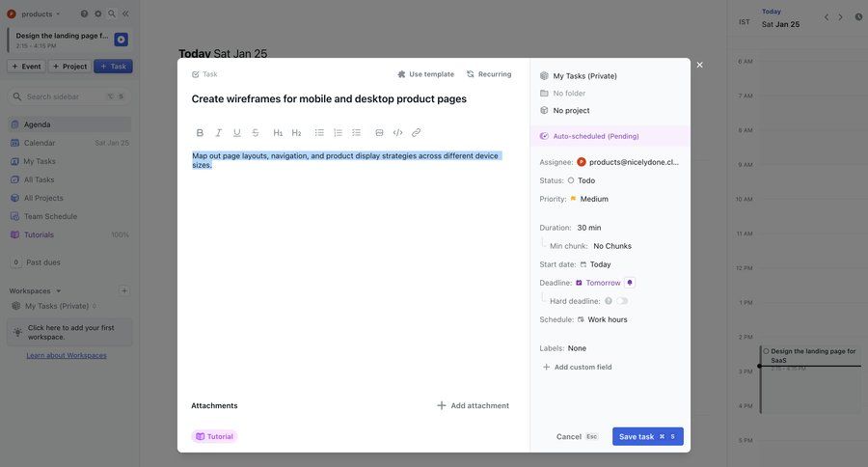The image size is (868, 467).
Task: Insert a bulleted list
Action: 319,132
